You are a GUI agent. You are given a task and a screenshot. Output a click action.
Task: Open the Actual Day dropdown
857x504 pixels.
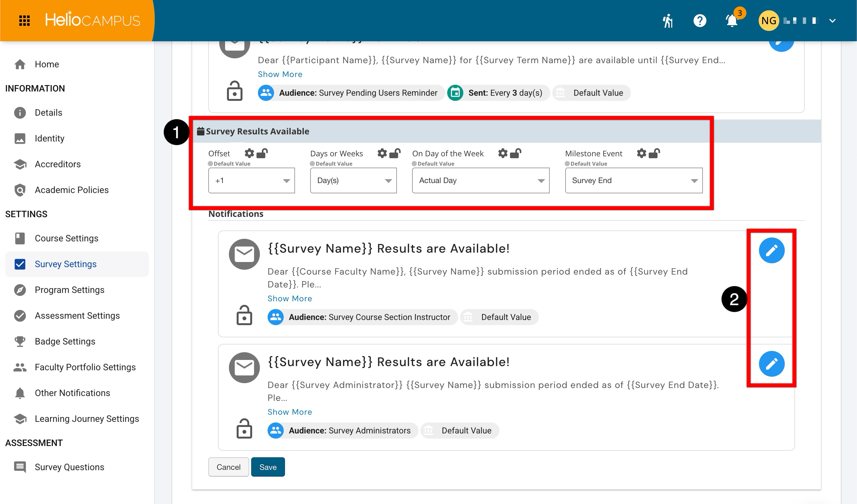tap(480, 180)
